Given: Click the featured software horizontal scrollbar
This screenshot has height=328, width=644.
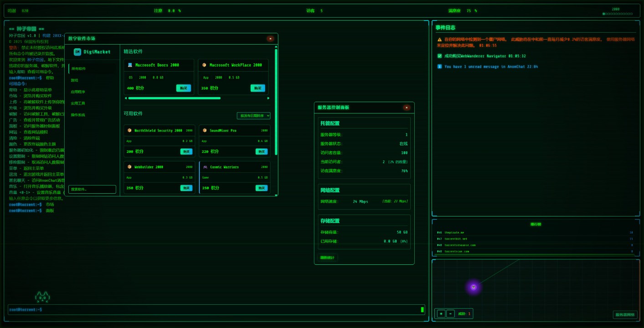Looking at the screenshot, I should 174,98.
